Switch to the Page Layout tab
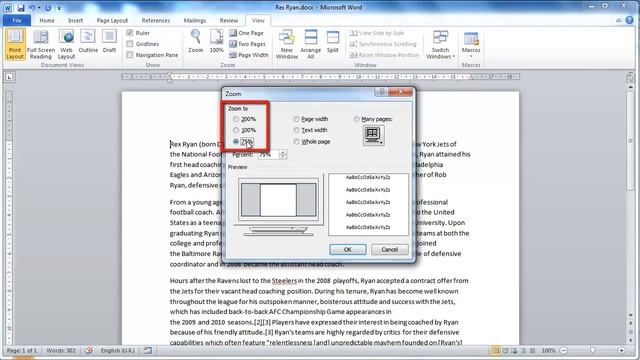 [112, 20]
